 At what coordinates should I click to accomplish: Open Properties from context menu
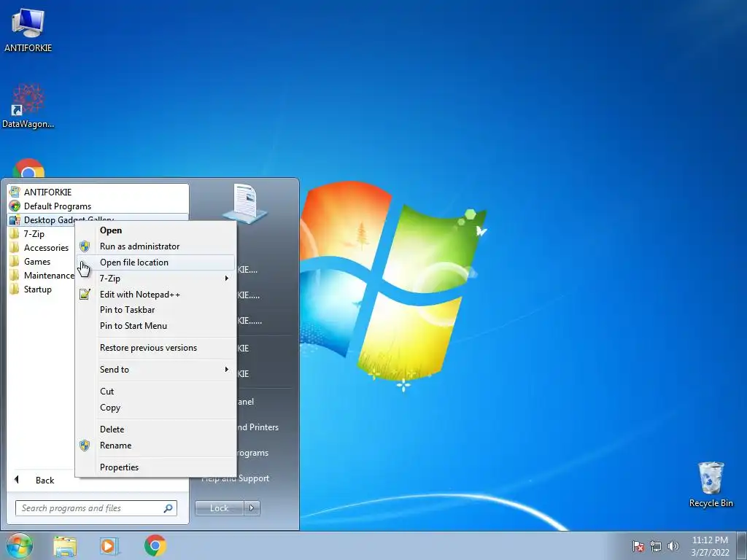pos(155,467)
